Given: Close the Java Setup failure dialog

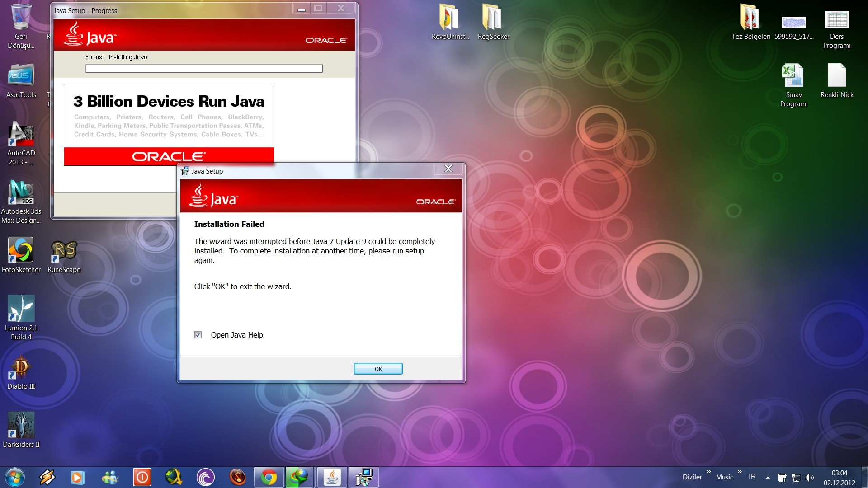Looking at the screenshot, I should (448, 169).
